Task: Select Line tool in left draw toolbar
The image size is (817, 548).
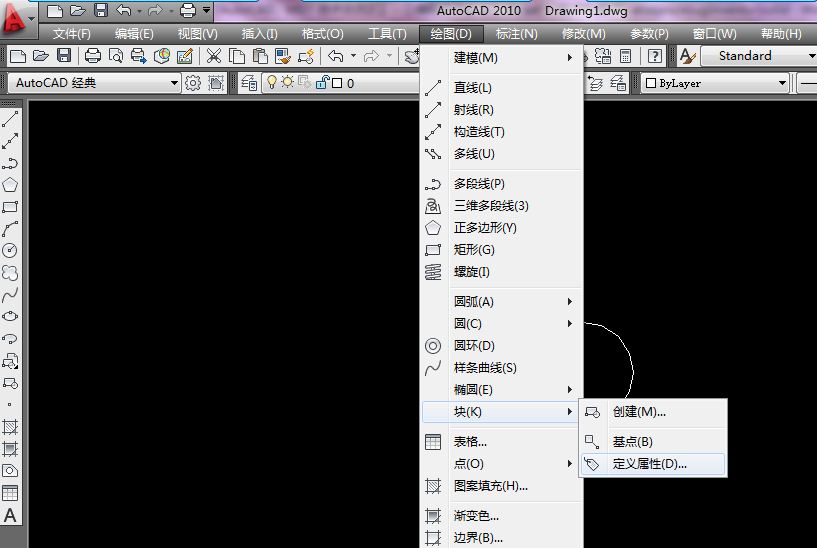Action: click(x=10, y=119)
